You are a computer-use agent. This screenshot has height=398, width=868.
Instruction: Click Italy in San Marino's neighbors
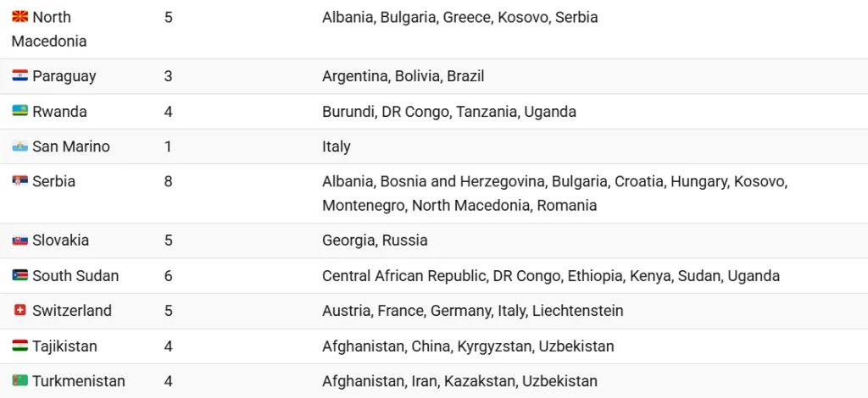(x=336, y=147)
